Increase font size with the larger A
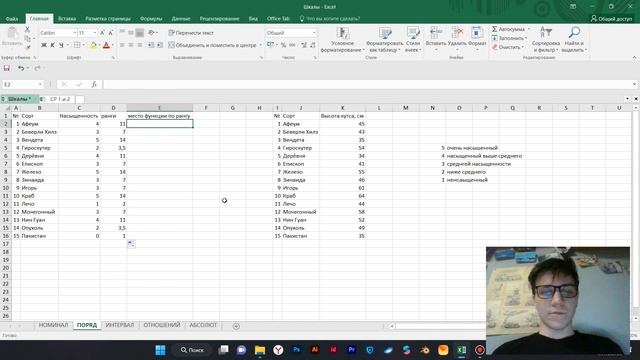This screenshot has height=360, width=640. [102, 33]
